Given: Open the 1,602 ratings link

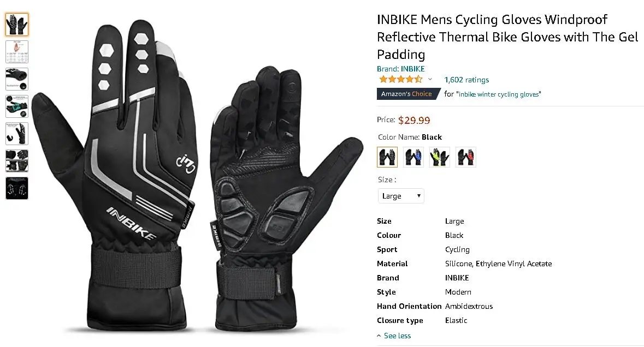Looking at the screenshot, I should (466, 80).
